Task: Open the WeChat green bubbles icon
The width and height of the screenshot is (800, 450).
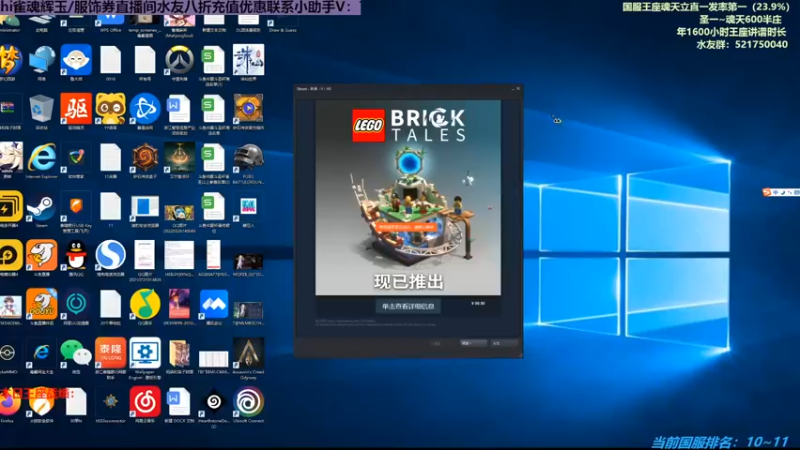Action: point(76,353)
